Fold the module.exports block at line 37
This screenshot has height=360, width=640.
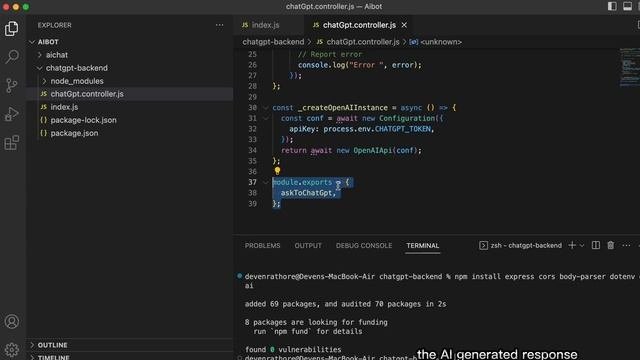266,182
